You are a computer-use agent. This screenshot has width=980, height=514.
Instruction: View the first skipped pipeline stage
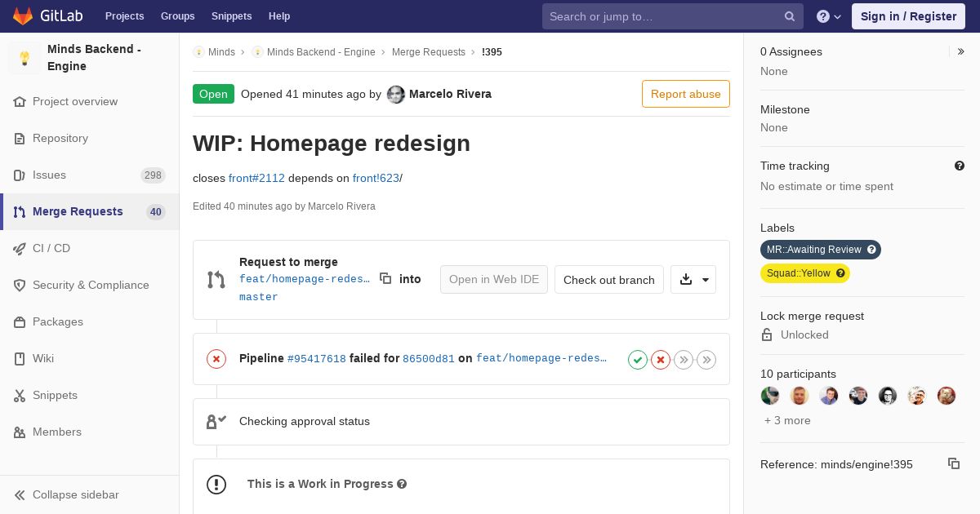point(684,359)
